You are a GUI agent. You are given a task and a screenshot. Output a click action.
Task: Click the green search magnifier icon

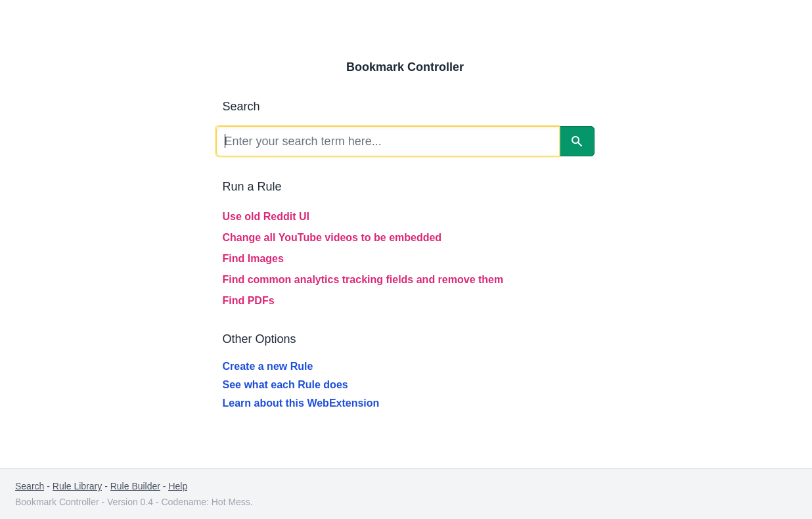click(576, 141)
